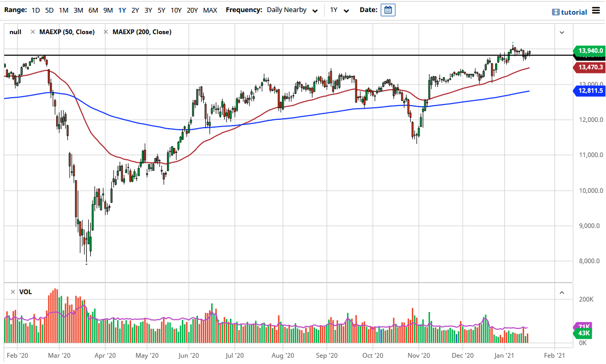Select the 3Y range tab
This screenshot has width=606, height=364.
coord(148,9)
